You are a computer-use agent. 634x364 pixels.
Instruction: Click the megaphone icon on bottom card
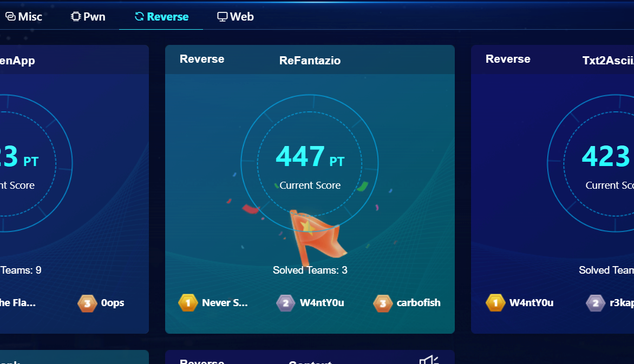[429, 359]
